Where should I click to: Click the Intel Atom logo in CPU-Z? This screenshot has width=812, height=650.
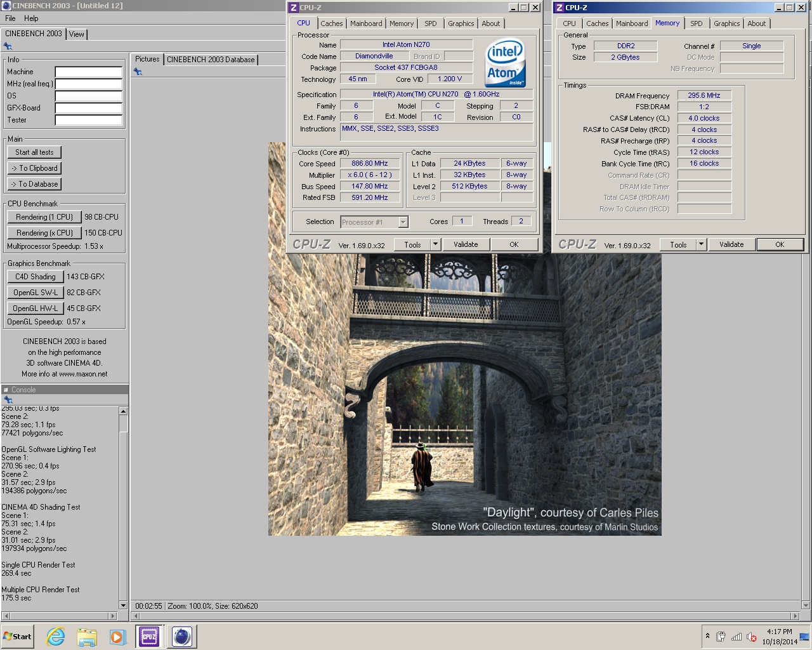[506, 63]
